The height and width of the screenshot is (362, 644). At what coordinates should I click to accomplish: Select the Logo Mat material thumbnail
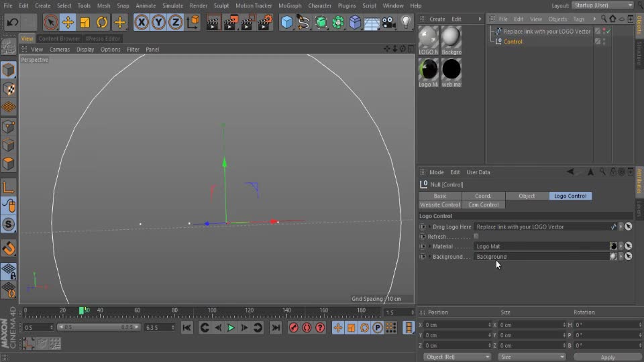[x=429, y=72]
